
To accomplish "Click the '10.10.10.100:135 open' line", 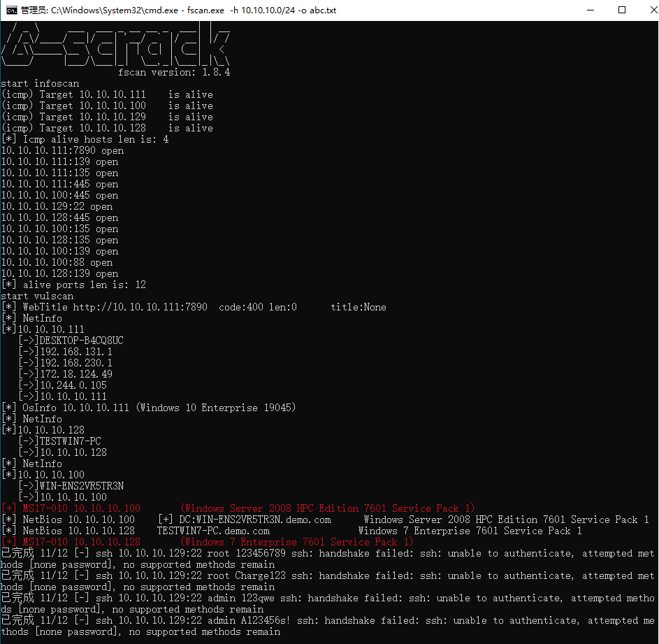I will [x=59, y=229].
